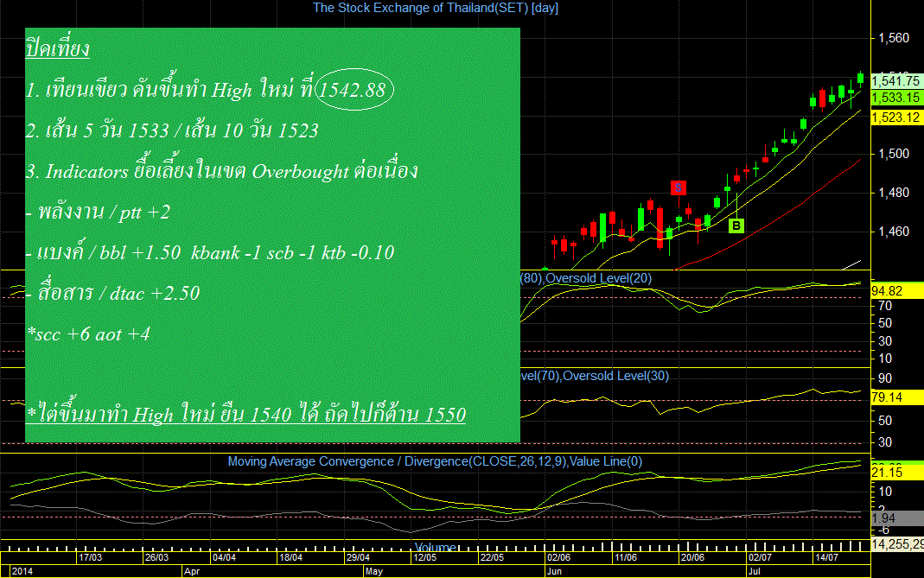This screenshot has height=578, width=924.
Task: Click the 17/03 date on the timeline
Action: tap(90, 557)
